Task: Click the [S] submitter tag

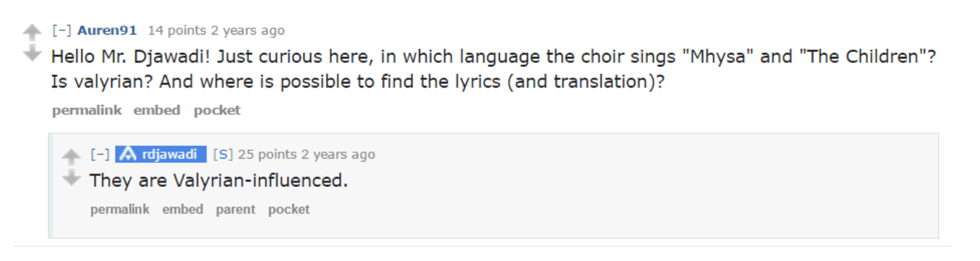Action: point(223,154)
